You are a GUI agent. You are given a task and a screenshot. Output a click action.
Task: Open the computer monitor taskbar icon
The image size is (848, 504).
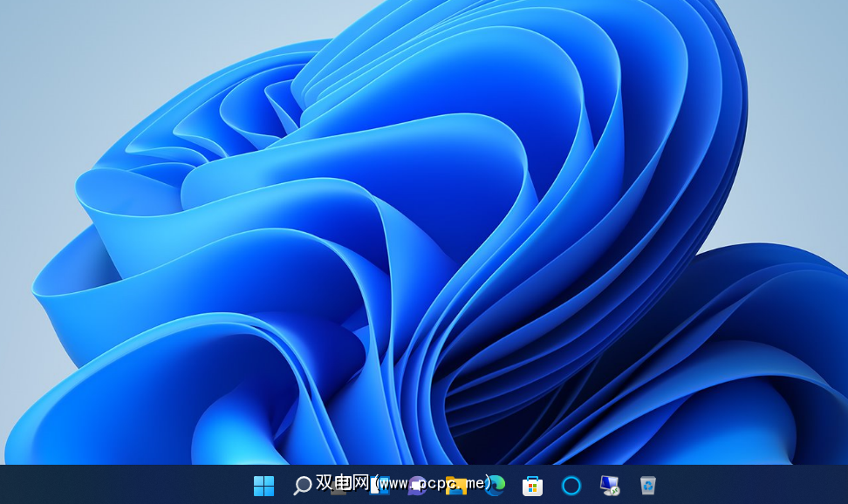610,486
